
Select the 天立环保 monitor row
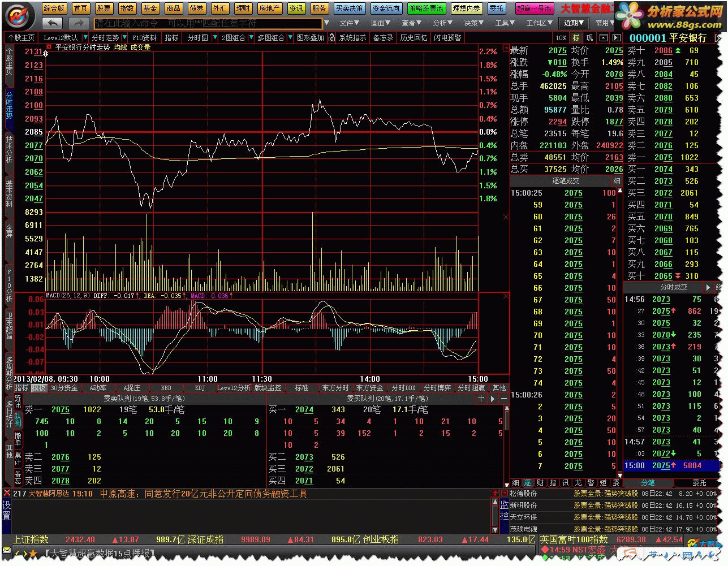click(x=613, y=517)
